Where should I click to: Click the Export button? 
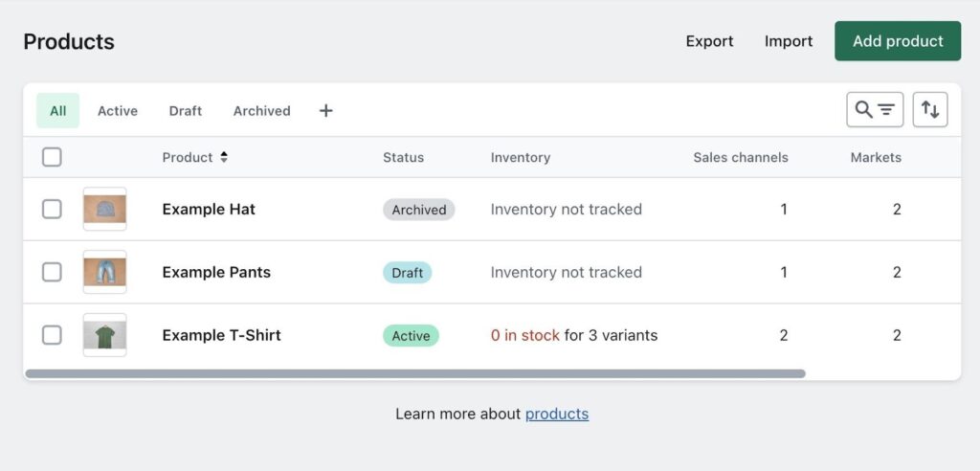pyautogui.click(x=709, y=41)
